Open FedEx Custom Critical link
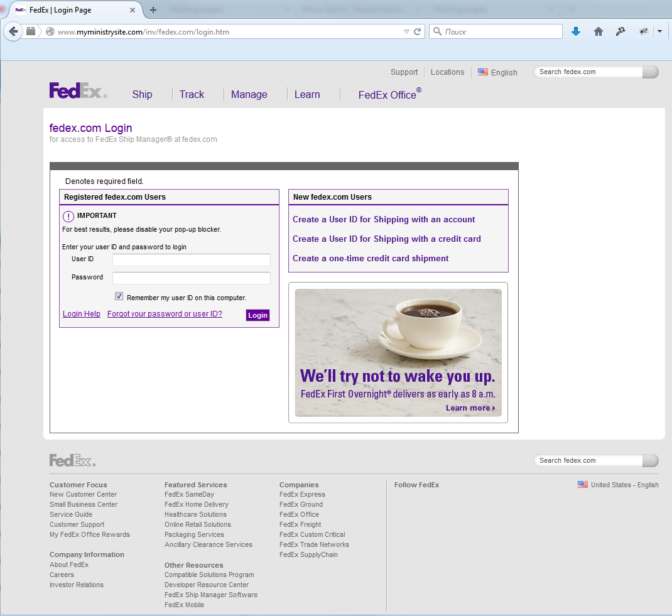Screen dimensions: 672x616 (x=312, y=534)
